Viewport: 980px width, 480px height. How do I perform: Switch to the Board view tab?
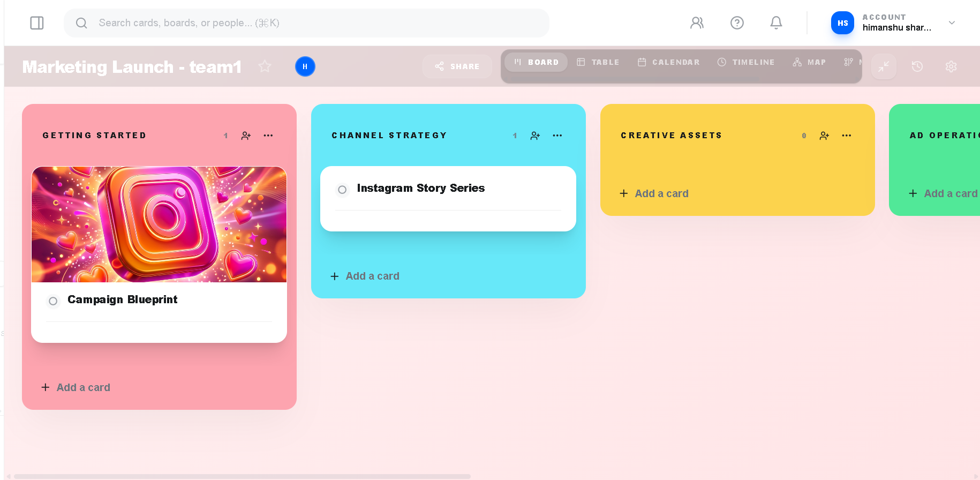click(536, 62)
